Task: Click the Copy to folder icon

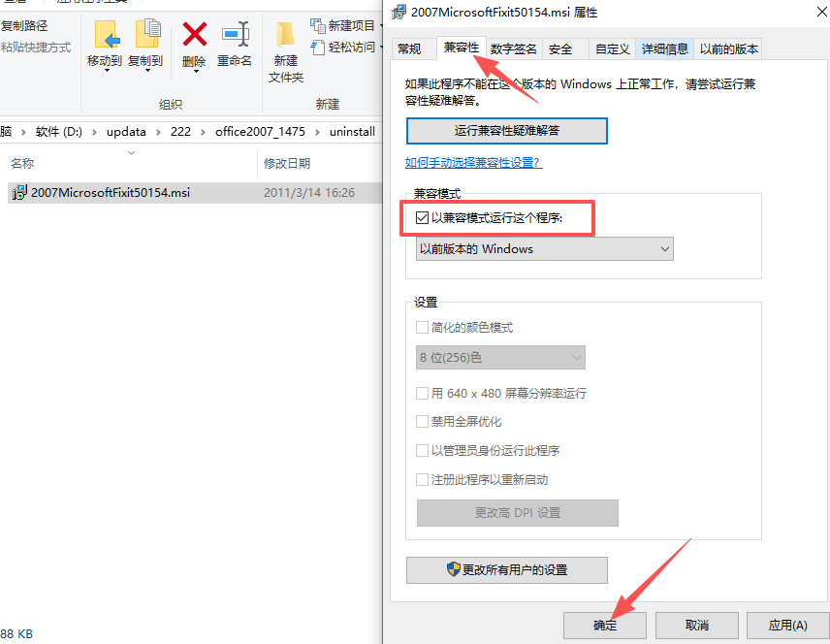Action: click(x=147, y=34)
